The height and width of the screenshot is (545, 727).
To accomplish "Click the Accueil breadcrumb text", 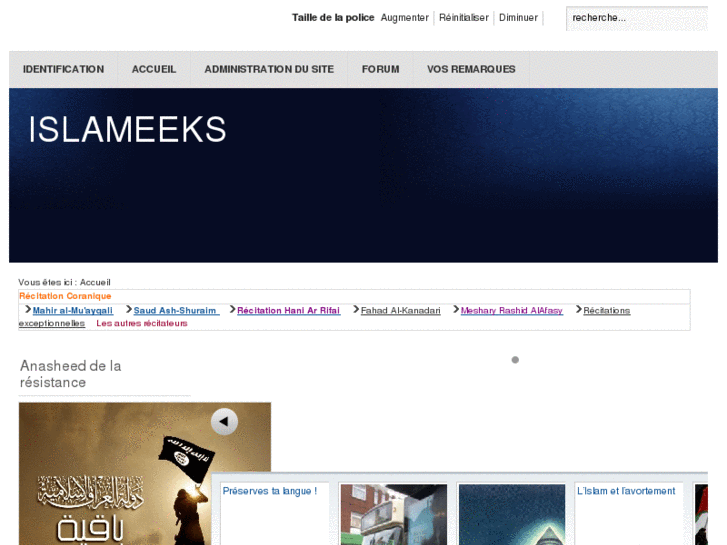I will tap(95, 282).
